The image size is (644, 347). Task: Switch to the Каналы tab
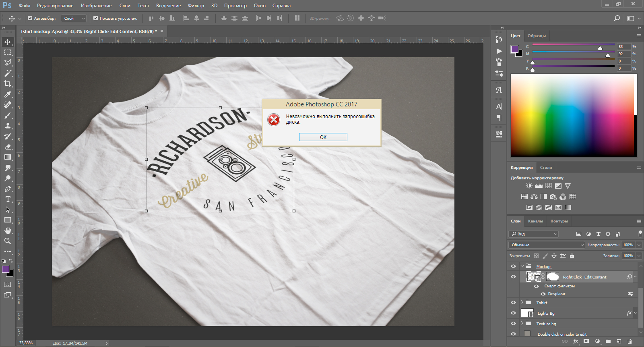point(535,221)
